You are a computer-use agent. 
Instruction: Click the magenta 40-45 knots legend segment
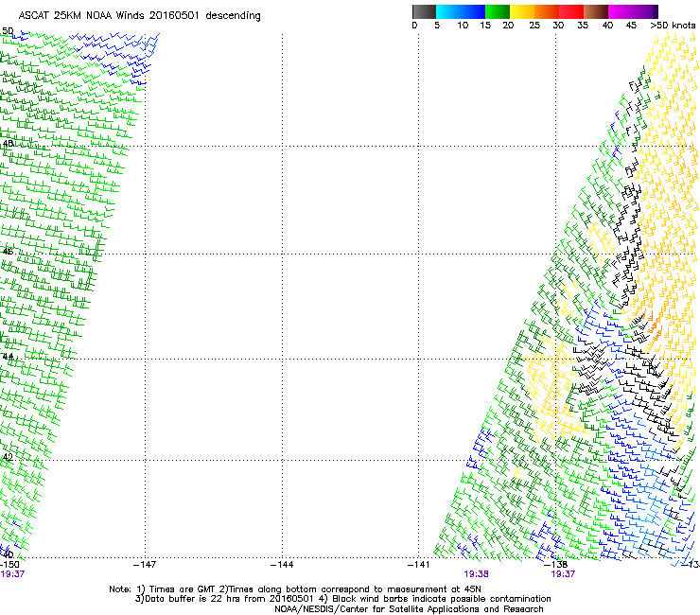coord(621,11)
